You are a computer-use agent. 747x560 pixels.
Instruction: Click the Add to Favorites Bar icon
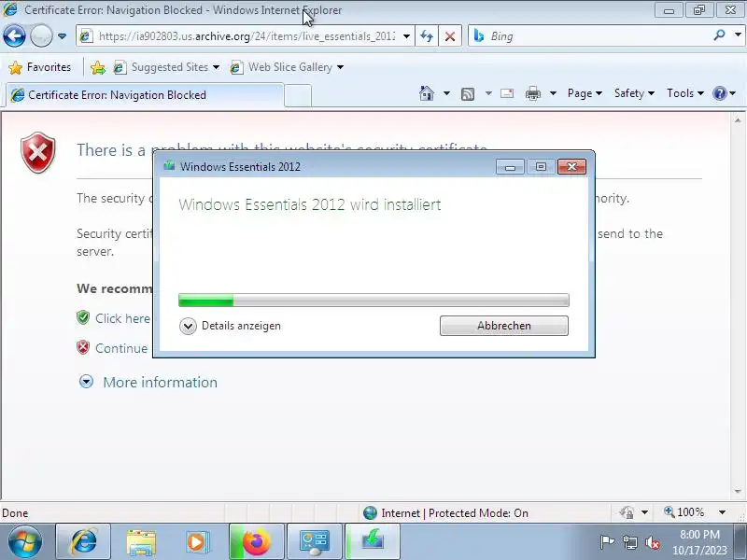[x=98, y=67]
